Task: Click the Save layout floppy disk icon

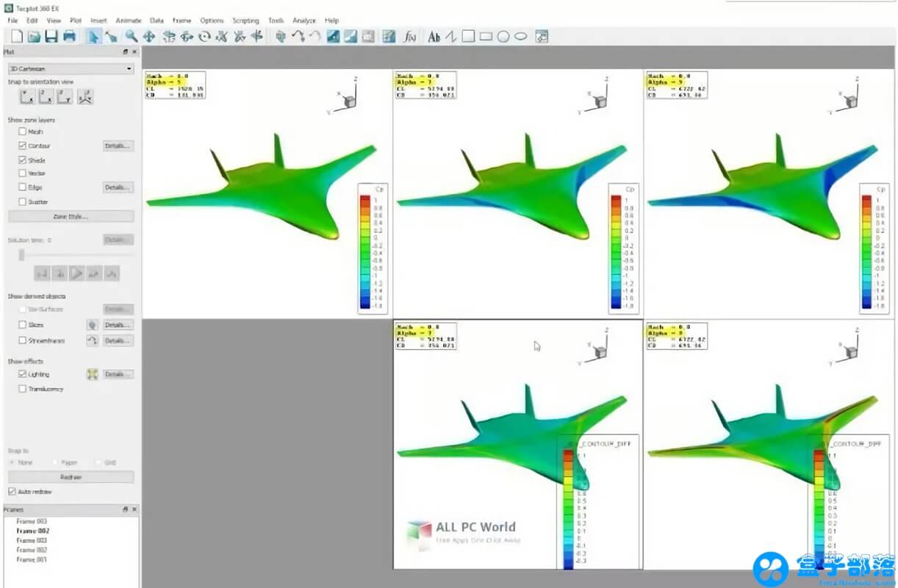Action: tap(51, 36)
